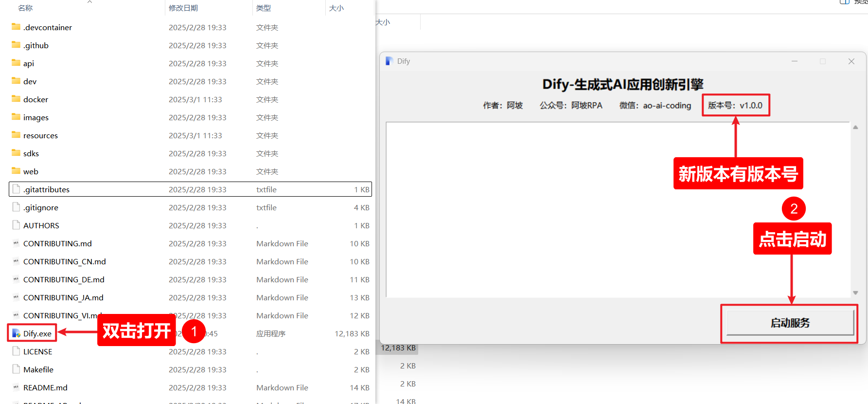Click the 版本号: v1.0.0 label

[x=735, y=105]
